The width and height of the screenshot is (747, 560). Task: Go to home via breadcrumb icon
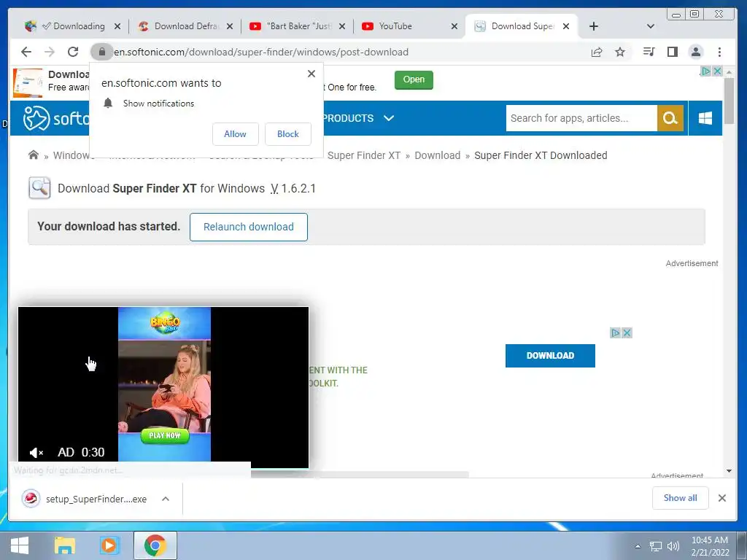[34, 155]
